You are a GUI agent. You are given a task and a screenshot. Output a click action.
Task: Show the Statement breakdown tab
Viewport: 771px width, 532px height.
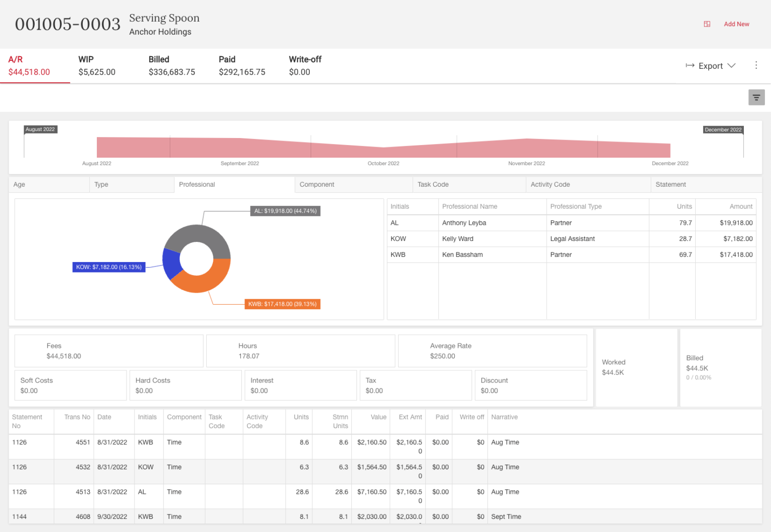[x=705, y=185]
